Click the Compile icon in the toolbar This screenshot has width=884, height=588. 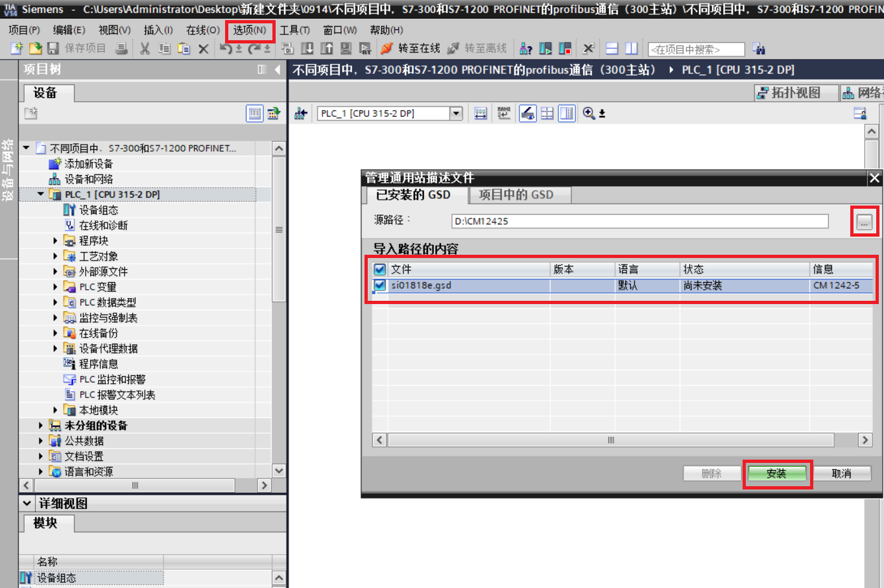pyautogui.click(x=287, y=49)
